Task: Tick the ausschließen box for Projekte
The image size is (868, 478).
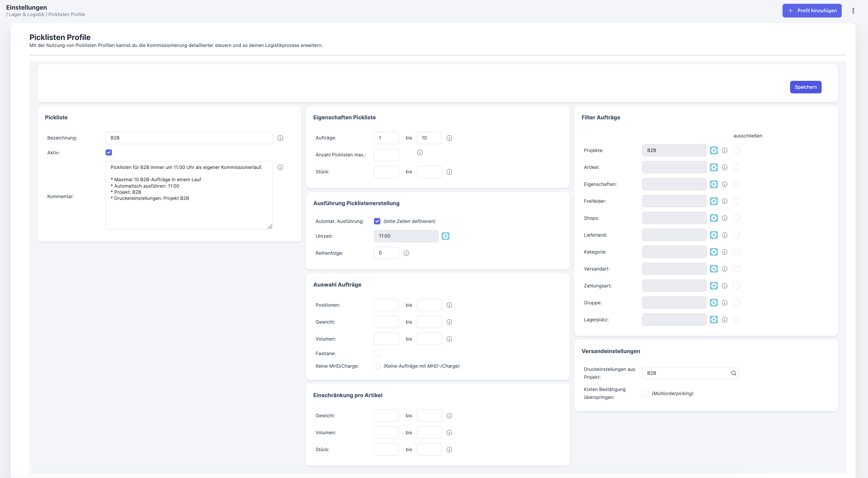Action: point(736,150)
